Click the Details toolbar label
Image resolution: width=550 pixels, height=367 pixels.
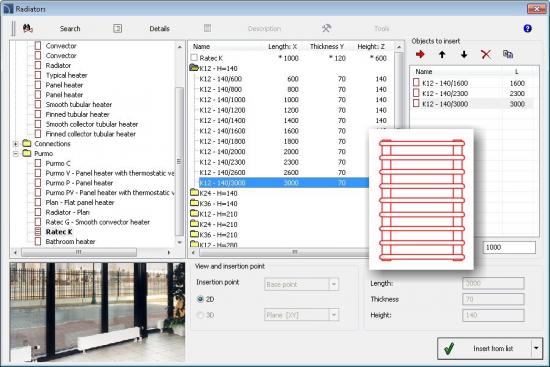tap(160, 29)
